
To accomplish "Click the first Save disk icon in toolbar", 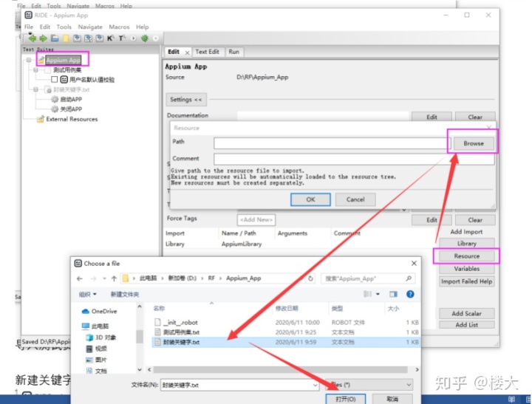I will 77,38.
